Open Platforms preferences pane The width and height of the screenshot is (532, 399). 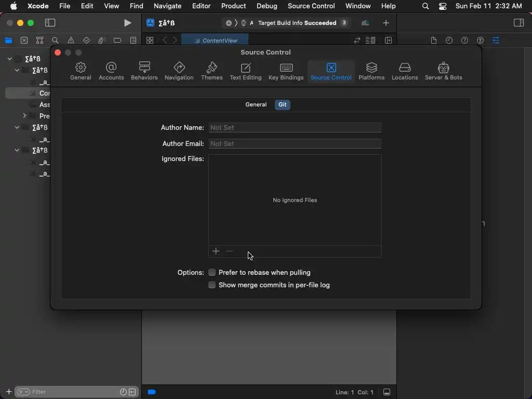[371, 71]
